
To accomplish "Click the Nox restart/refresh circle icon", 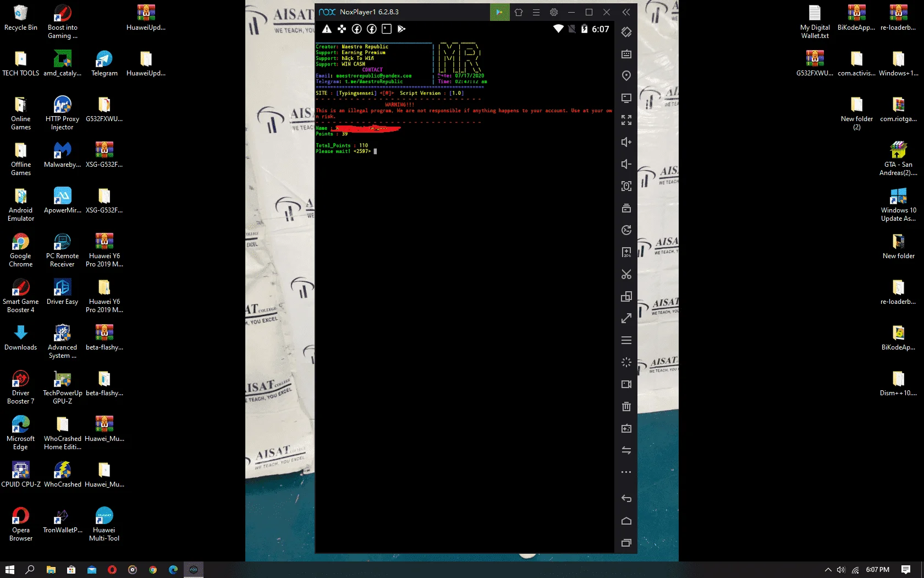I will [x=626, y=230].
